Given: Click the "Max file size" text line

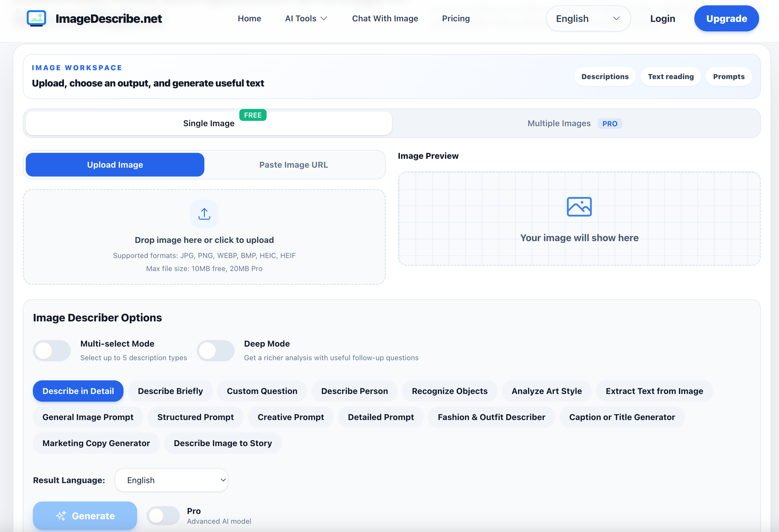Looking at the screenshot, I should pos(204,268).
